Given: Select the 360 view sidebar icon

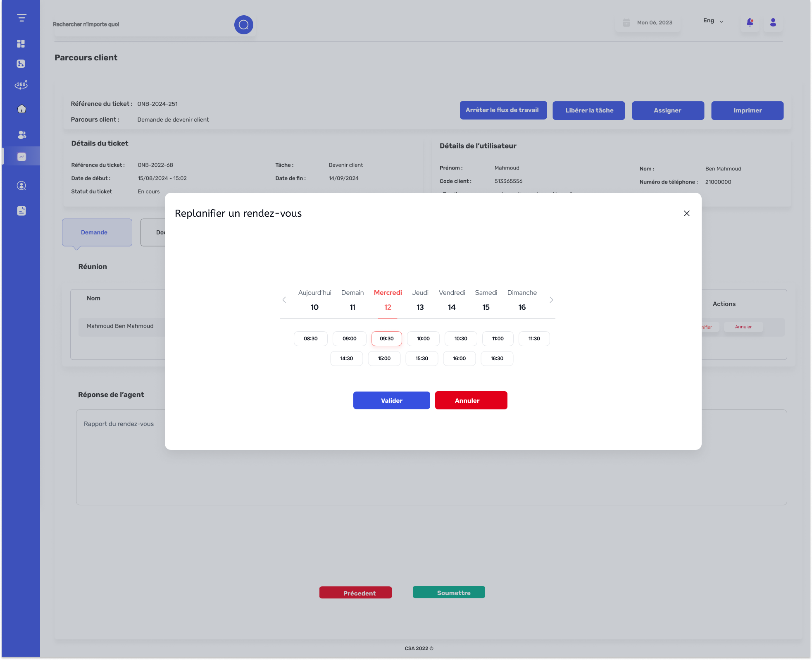Looking at the screenshot, I should pos(21,85).
